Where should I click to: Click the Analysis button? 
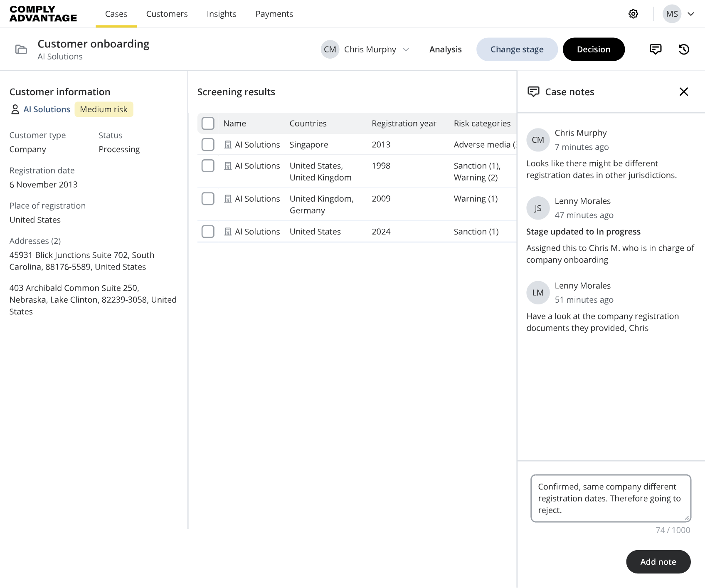446,49
